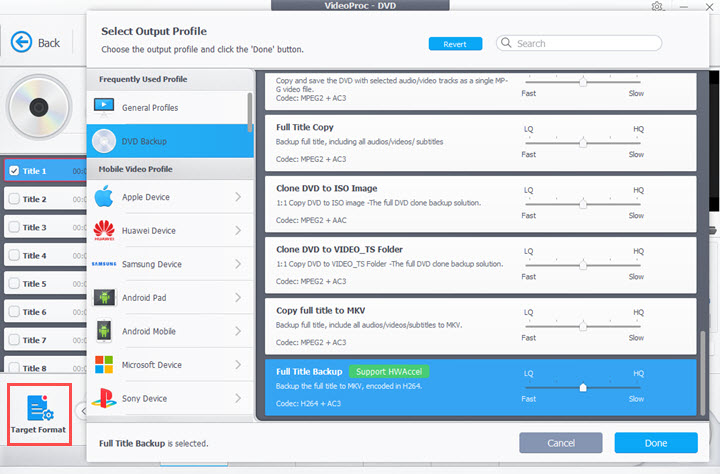
Task: Click the Microsoft Windows logo icon
Action: point(104,364)
